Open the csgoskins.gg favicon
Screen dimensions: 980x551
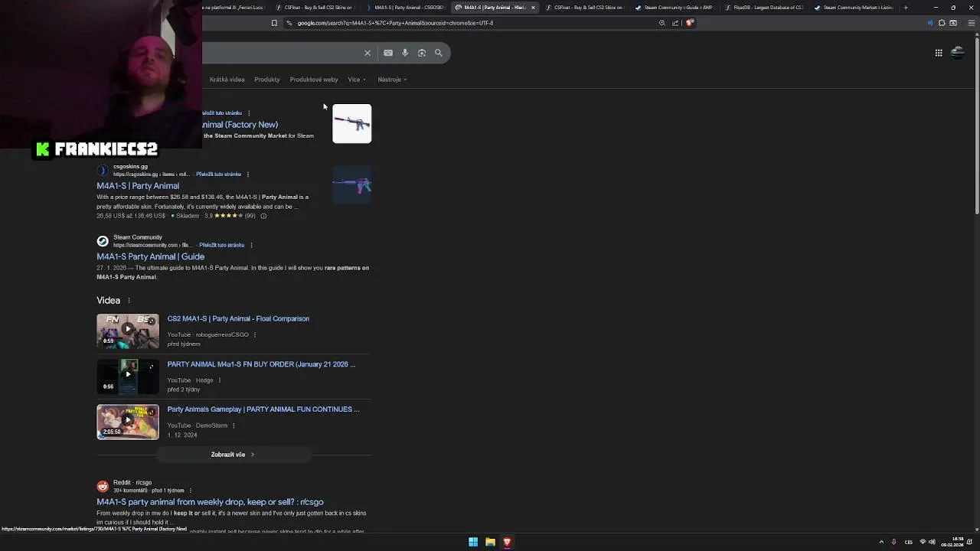pyautogui.click(x=103, y=170)
